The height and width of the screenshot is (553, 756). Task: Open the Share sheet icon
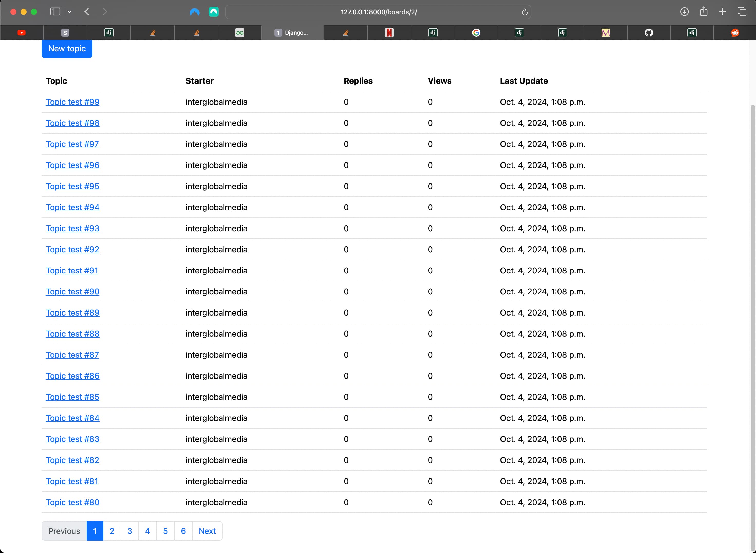pyautogui.click(x=703, y=11)
